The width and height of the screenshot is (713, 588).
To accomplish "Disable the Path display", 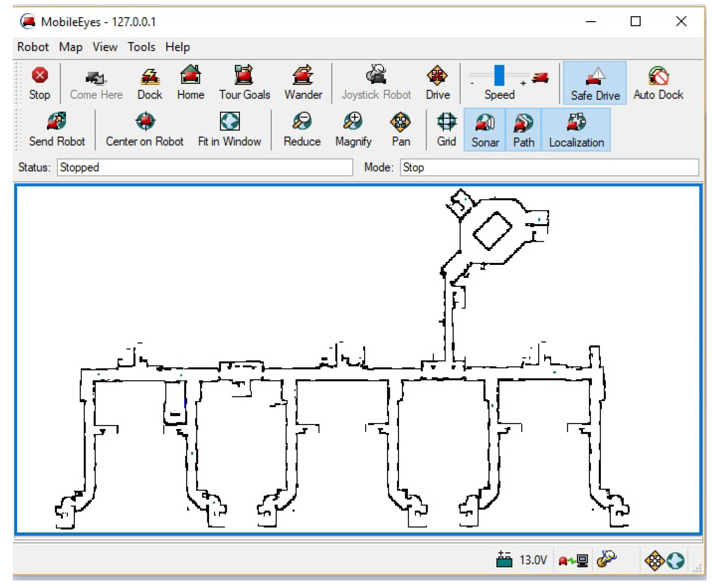I will tap(523, 130).
